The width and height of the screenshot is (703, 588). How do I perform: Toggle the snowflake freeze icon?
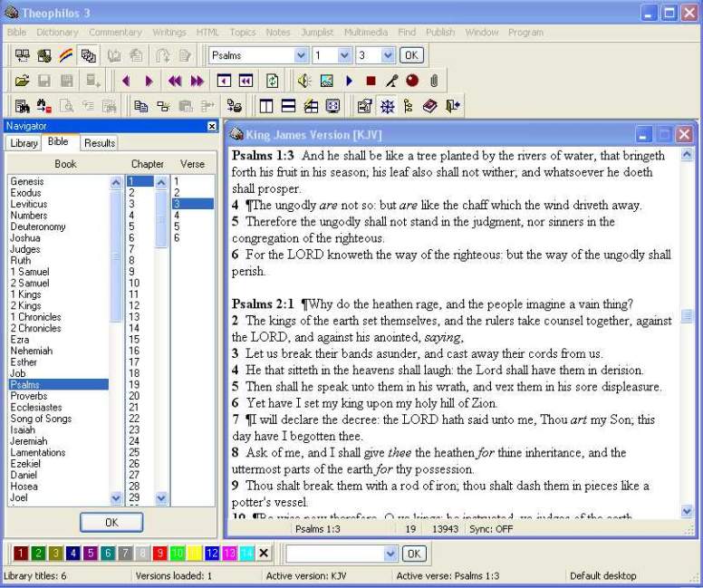pyautogui.click(x=387, y=106)
